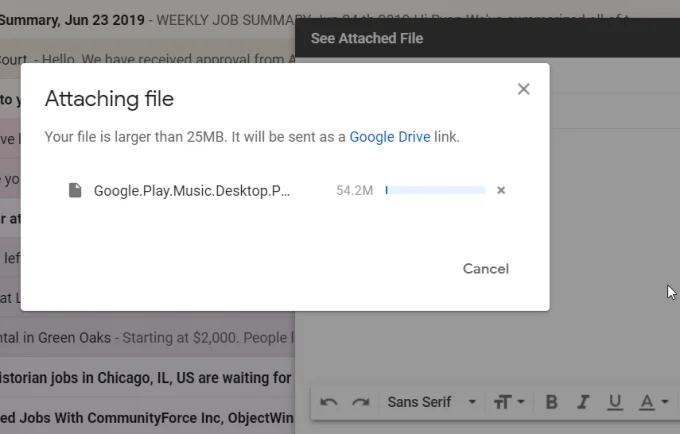680x434 pixels.
Task: Open the text color picker
Action: [654, 402]
